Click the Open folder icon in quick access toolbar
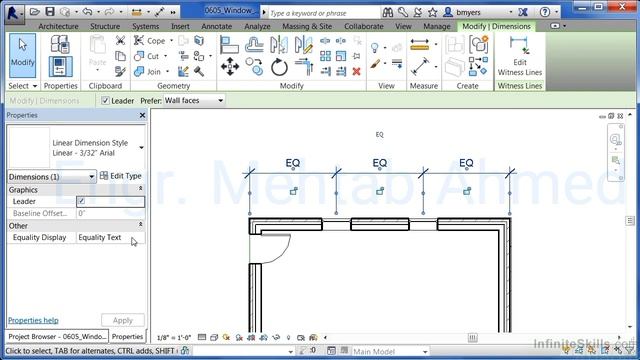Image resolution: width=640 pixels, height=360 pixels. (35, 12)
